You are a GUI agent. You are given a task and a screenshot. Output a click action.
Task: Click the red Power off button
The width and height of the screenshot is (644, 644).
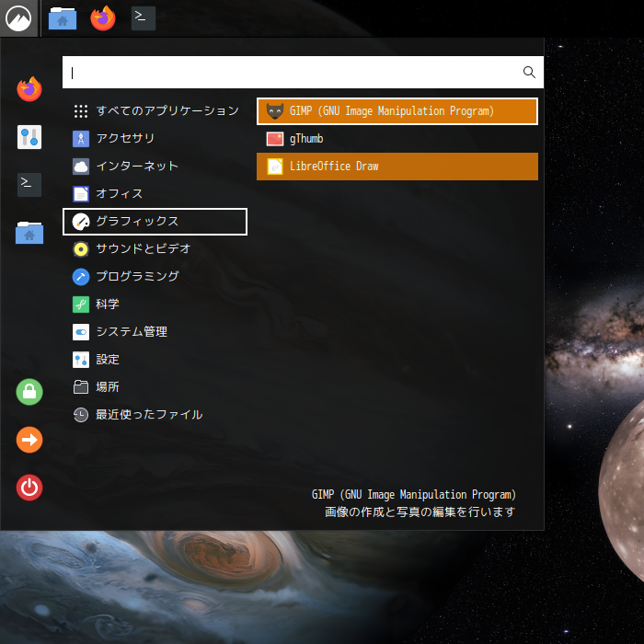pyautogui.click(x=29, y=488)
